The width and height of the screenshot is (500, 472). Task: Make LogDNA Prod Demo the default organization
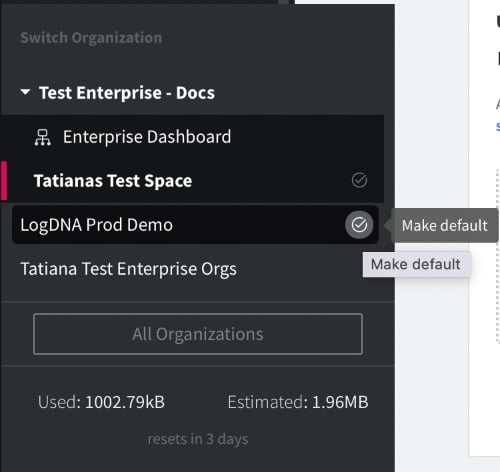[359, 225]
